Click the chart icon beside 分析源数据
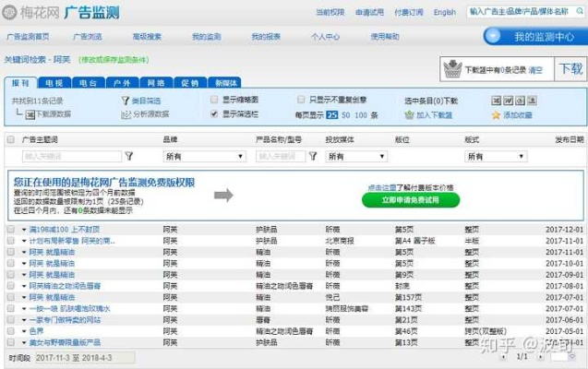588x369 pixels. (126, 114)
